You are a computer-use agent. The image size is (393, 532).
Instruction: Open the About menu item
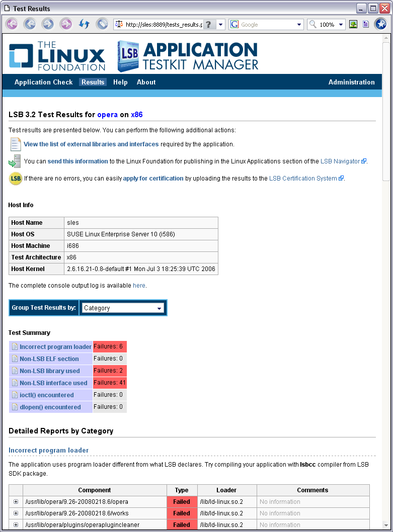click(x=146, y=82)
